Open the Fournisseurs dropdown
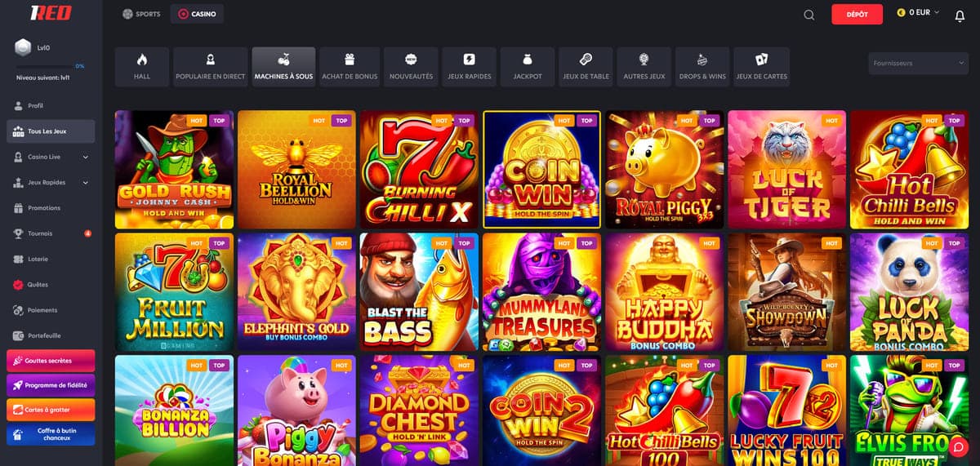The width and height of the screenshot is (980, 466). point(918,63)
